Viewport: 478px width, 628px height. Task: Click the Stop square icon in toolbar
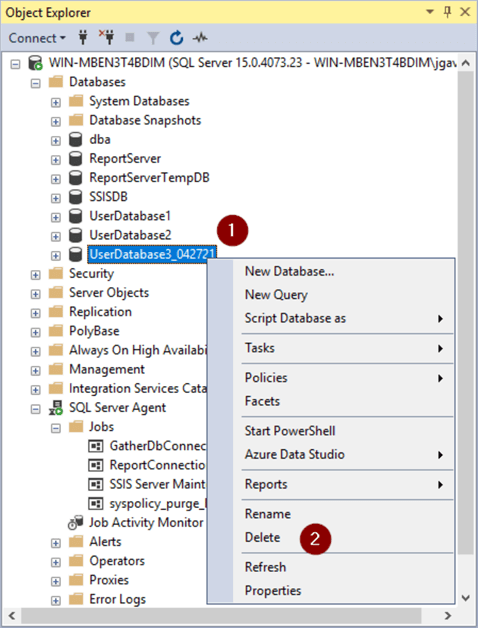pos(130,38)
